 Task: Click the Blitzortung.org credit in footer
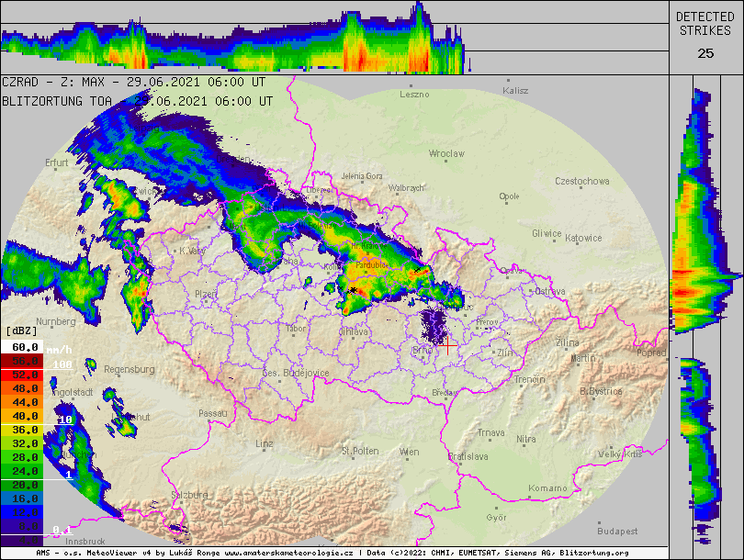pos(594,553)
